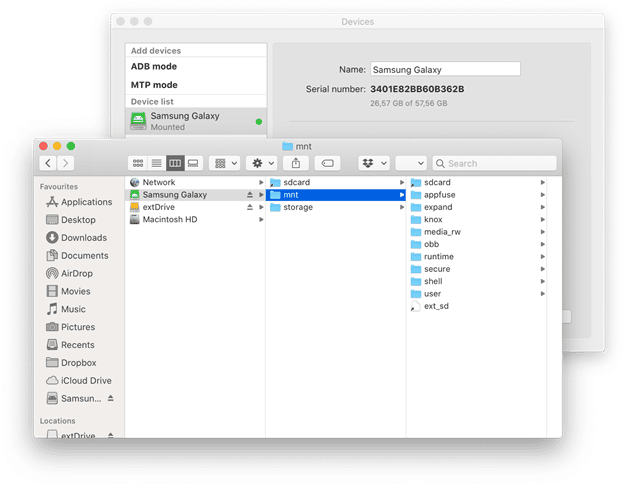Select MTP mode in Add devices
624x484 pixels.
tap(154, 85)
